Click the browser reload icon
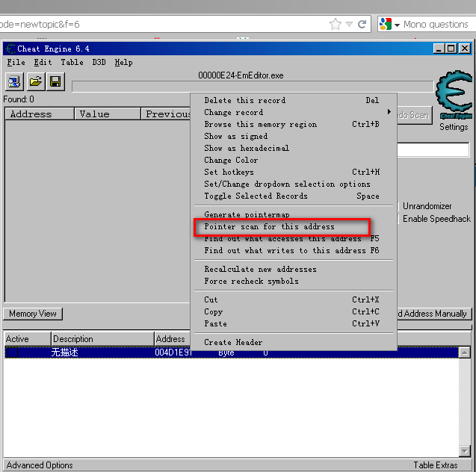Viewport: 476px width, 472px height. 362,24
